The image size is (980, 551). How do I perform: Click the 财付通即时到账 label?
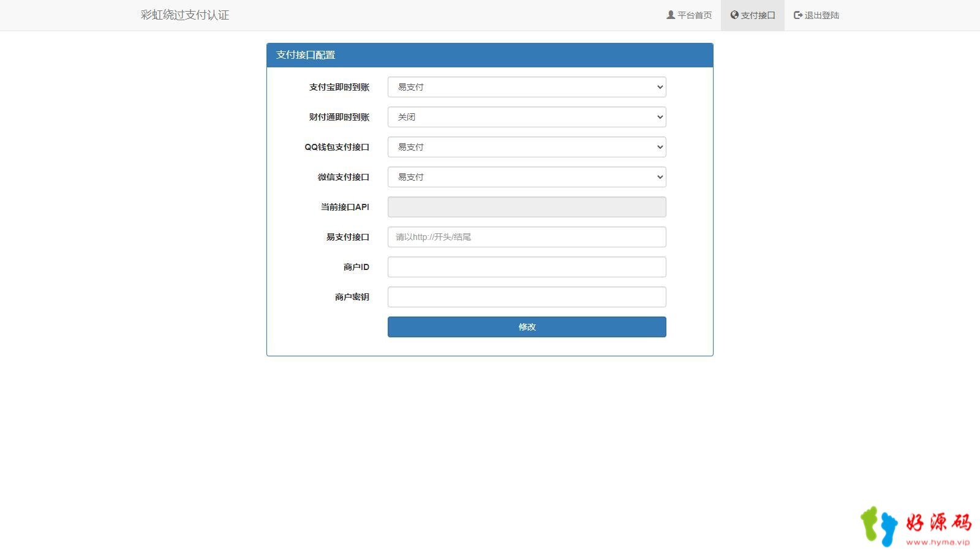coord(339,117)
